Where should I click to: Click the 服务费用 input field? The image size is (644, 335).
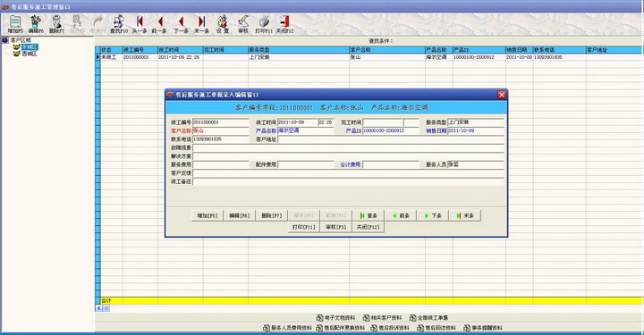coord(221,165)
